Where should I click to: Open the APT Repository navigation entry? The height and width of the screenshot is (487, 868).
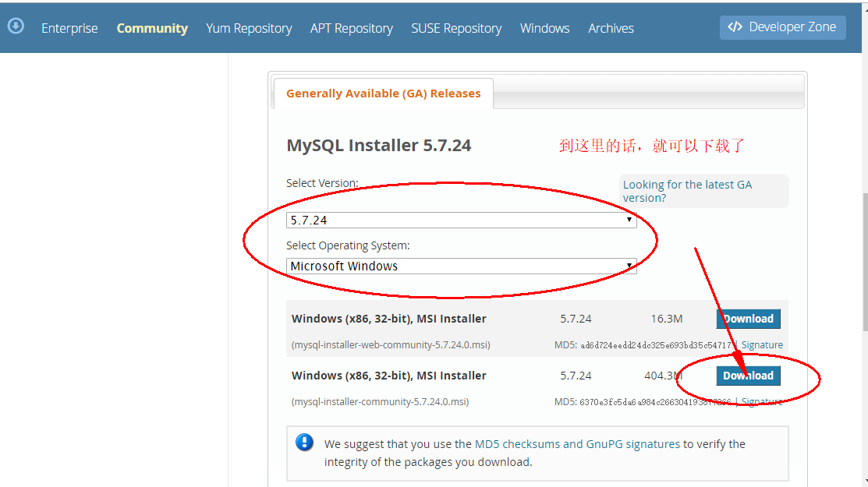click(351, 28)
